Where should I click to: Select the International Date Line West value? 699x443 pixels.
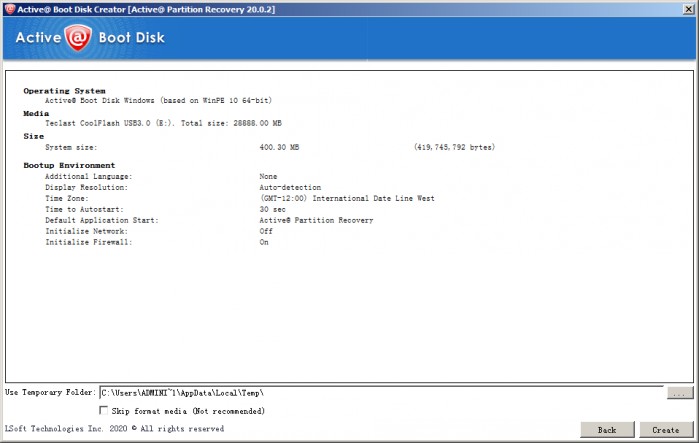coord(347,198)
